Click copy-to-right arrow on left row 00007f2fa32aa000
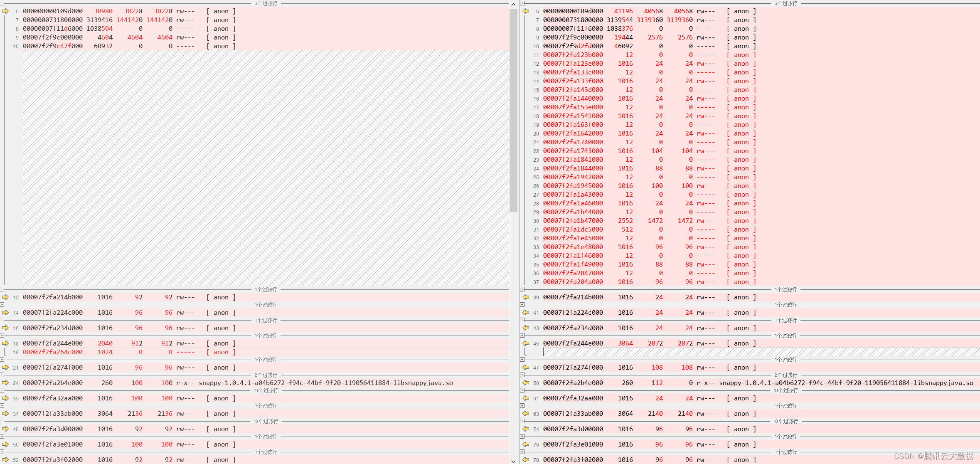 click(x=5, y=398)
